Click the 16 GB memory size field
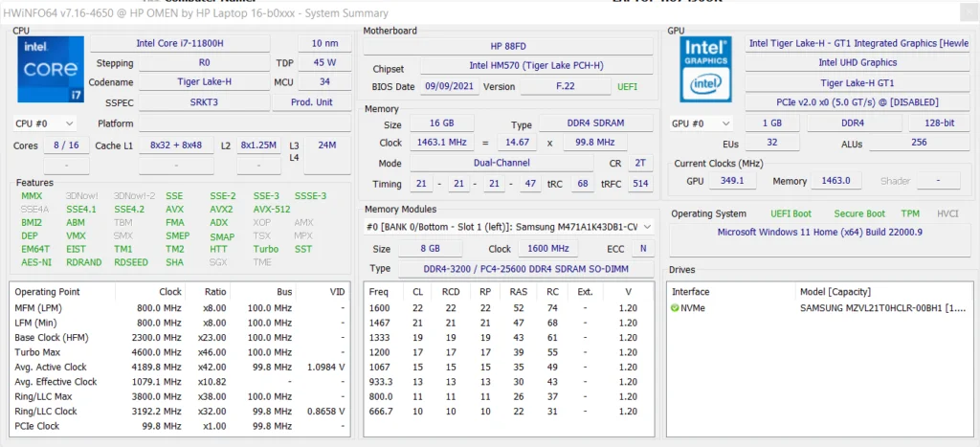Image resolution: width=980 pixels, height=447 pixels. click(x=442, y=123)
